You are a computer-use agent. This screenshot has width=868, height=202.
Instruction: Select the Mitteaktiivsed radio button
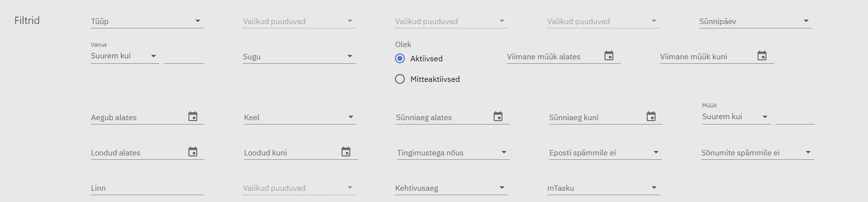tap(400, 79)
